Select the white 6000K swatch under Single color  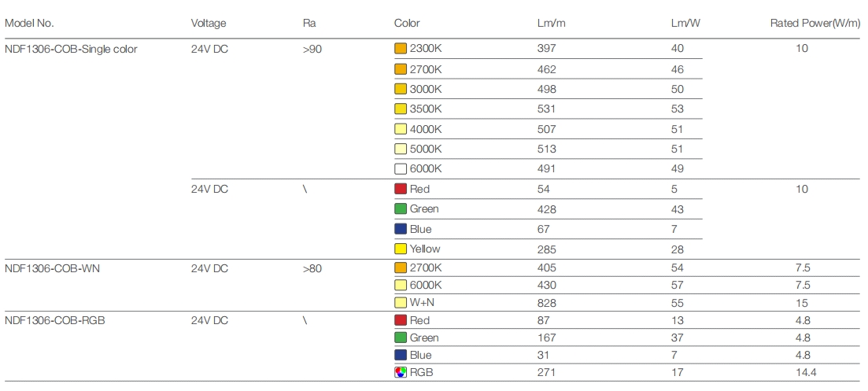401,168
